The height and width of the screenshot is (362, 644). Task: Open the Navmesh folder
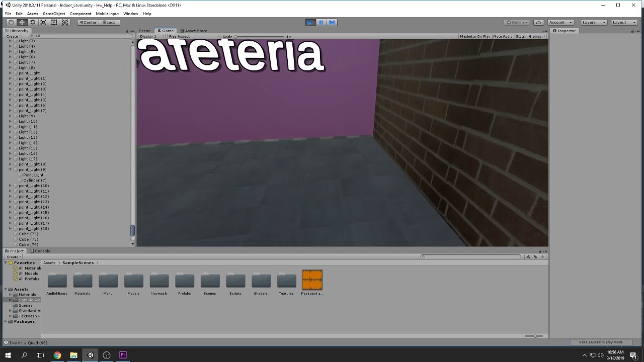coord(159,284)
